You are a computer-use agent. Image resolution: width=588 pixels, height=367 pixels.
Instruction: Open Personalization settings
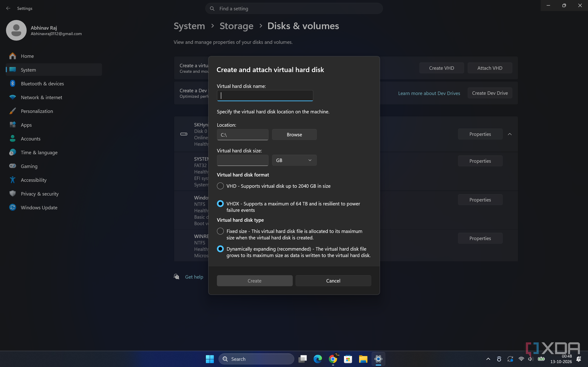click(x=54, y=111)
